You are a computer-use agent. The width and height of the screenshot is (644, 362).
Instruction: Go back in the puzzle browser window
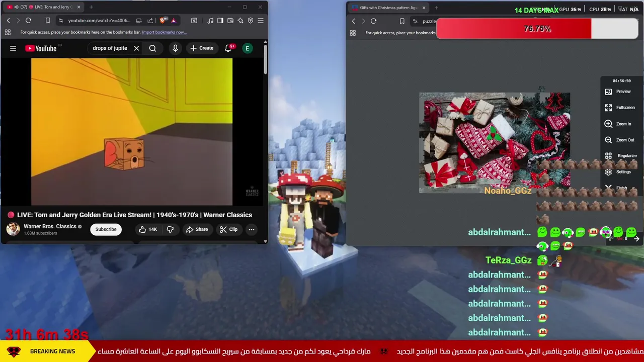[x=353, y=21]
